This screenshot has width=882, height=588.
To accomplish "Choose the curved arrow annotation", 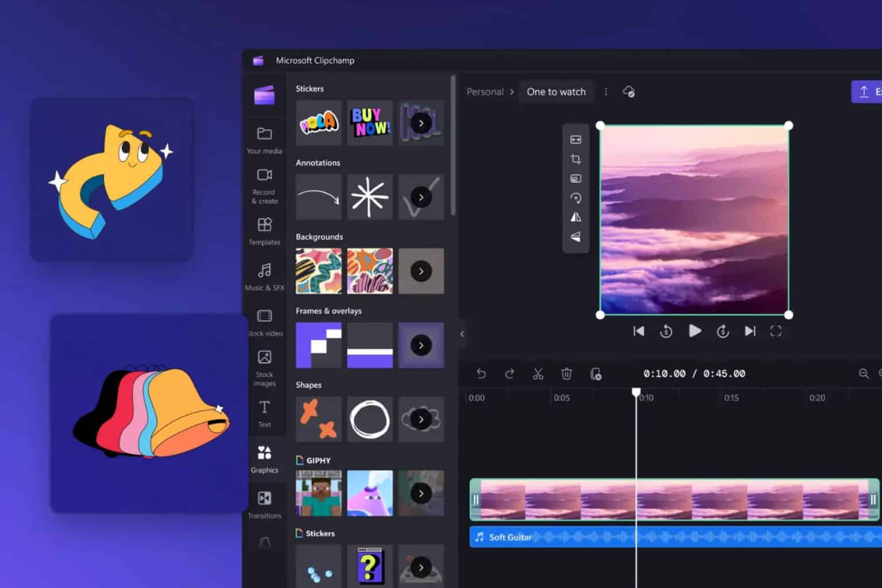I will (x=319, y=197).
